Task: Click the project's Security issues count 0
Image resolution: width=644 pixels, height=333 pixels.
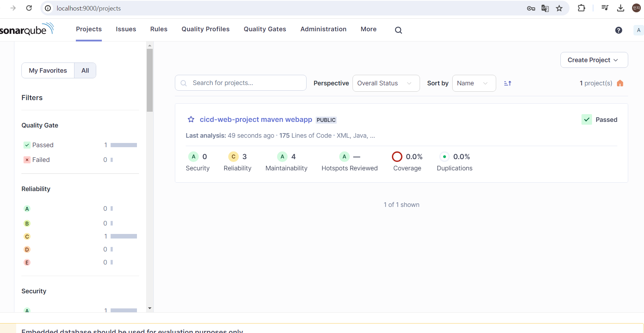Action: (205, 157)
